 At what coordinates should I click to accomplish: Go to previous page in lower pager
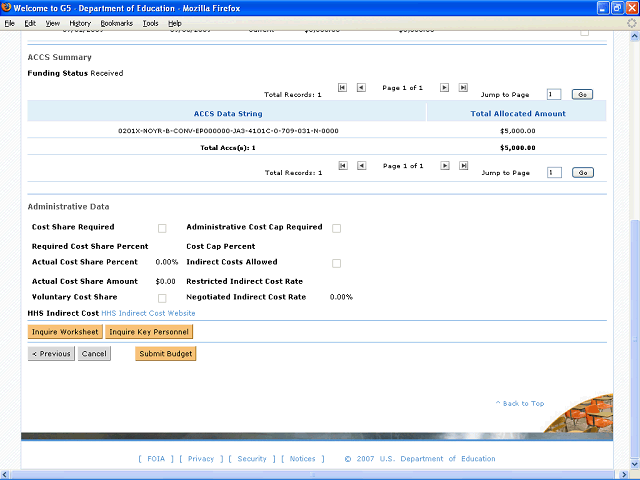tap(362, 165)
